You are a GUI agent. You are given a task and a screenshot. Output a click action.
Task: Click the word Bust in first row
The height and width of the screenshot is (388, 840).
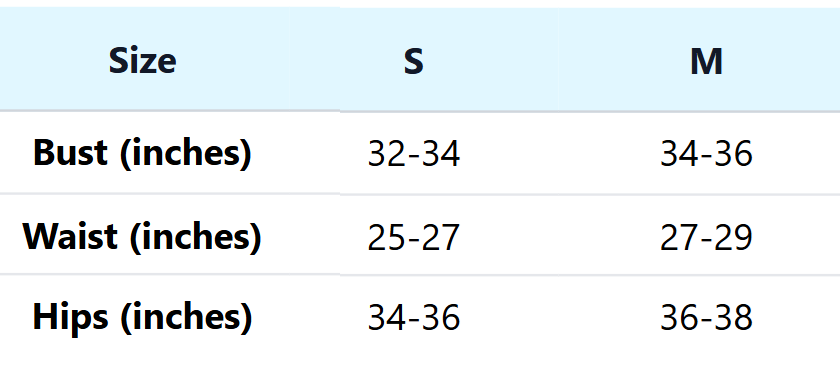tap(70, 153)
